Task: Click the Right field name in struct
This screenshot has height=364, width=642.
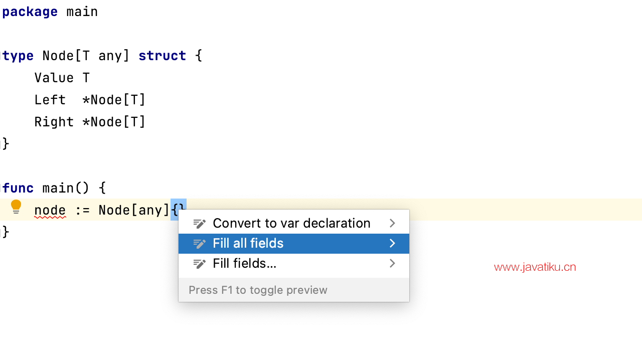Action: click(x=54, y=122)
